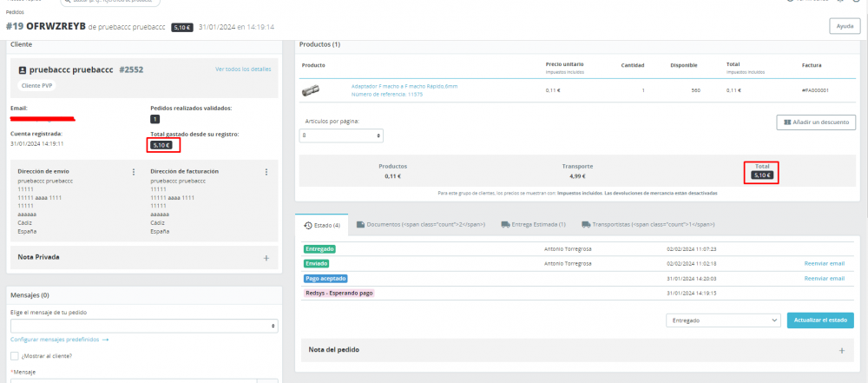Change the Artículos por página dropdown
This screenshot has height=383, width=868.
(341, 135)
